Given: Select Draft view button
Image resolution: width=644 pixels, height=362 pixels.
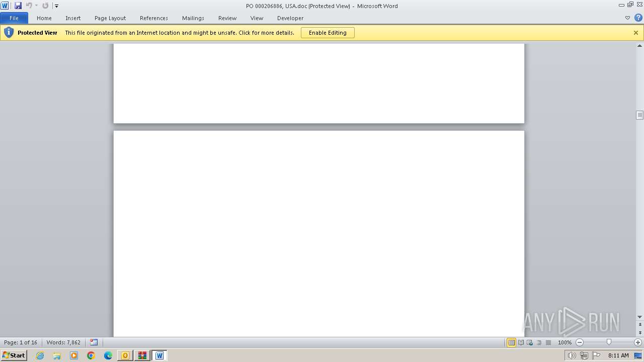Looking at the screenshot, I should coord(548,342).
